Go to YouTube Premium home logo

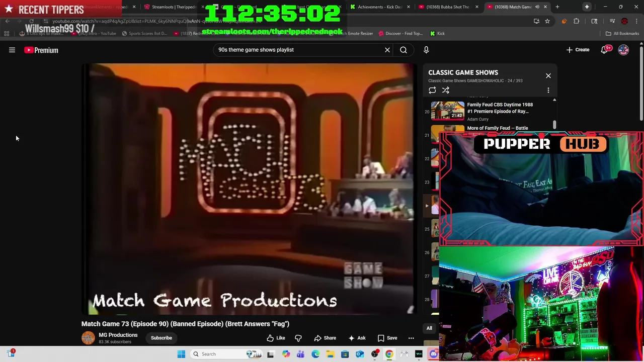[x=41, y=50]
